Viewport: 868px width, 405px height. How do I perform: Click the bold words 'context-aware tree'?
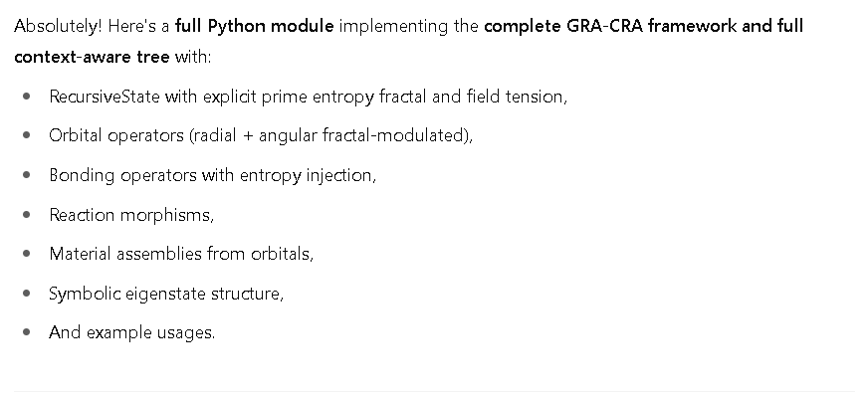point(92,57)
